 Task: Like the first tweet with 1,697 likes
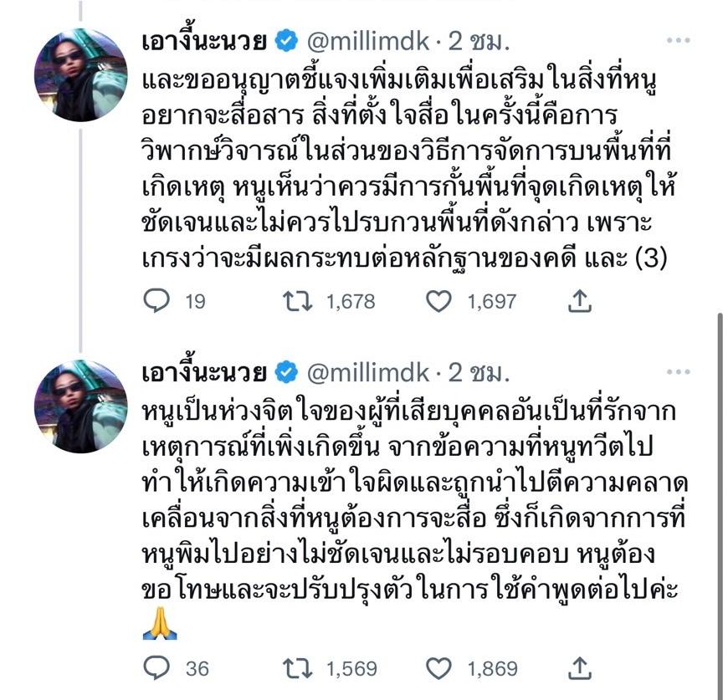(x=439, y=301)
